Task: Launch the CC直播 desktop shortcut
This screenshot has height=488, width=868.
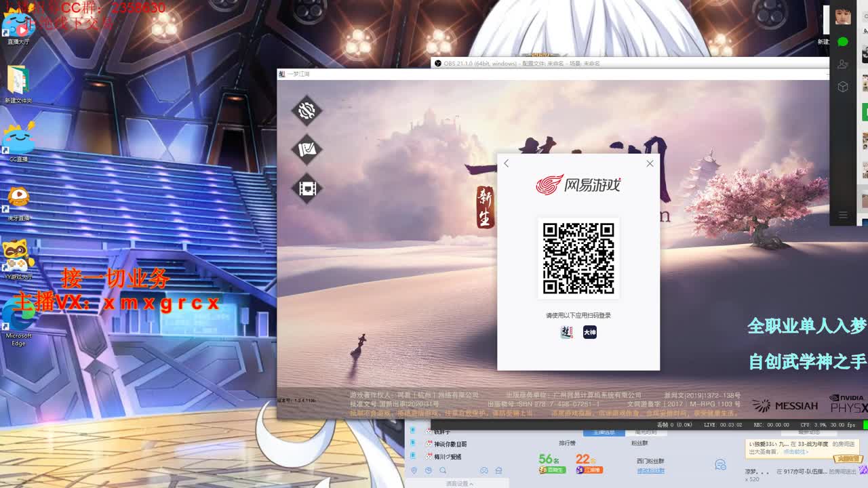Action: [x=18, y=142]
